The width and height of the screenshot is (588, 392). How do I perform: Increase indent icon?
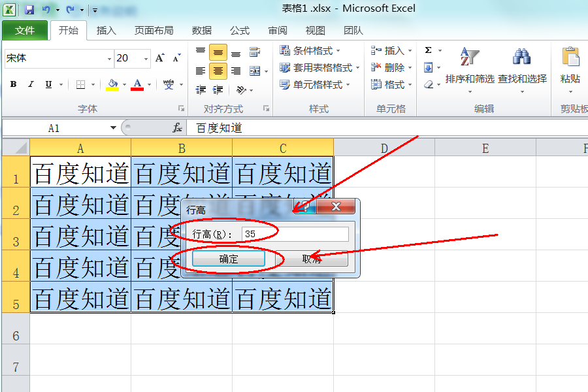218,90
